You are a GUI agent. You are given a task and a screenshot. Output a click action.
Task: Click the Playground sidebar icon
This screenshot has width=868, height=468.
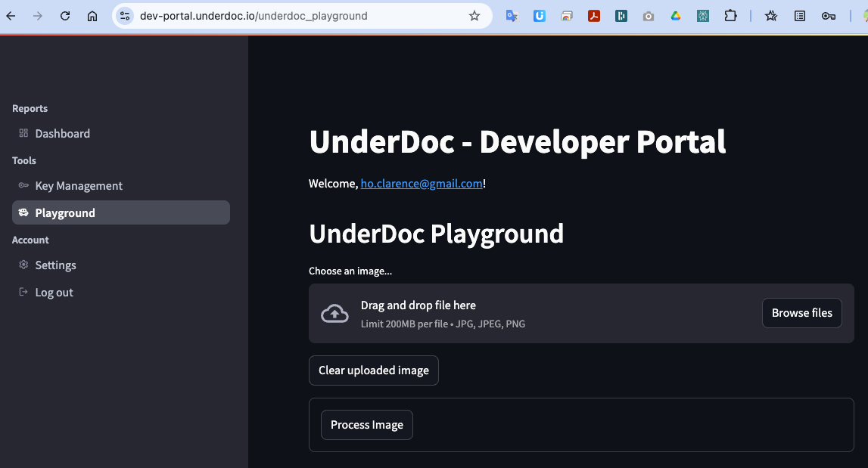23,212
